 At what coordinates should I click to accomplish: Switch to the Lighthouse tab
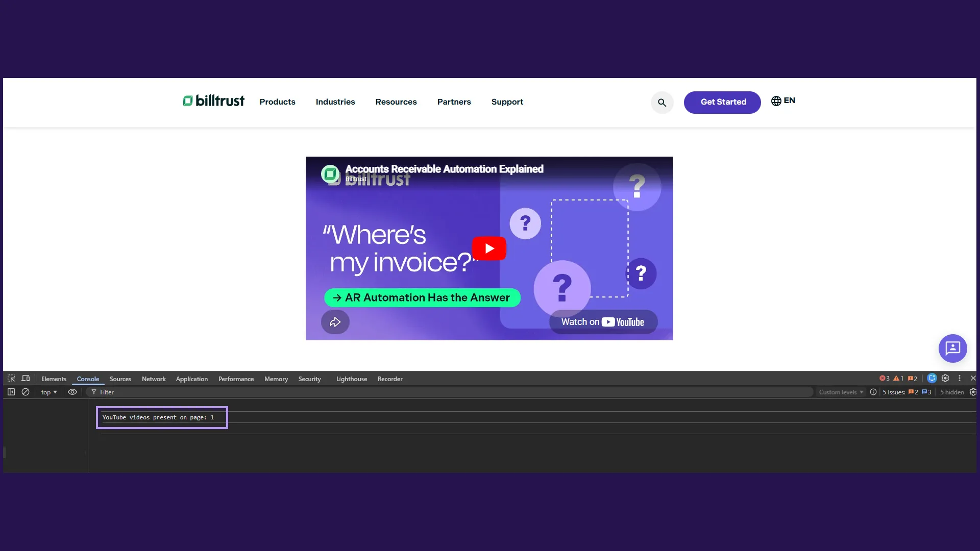click(352, 379)
